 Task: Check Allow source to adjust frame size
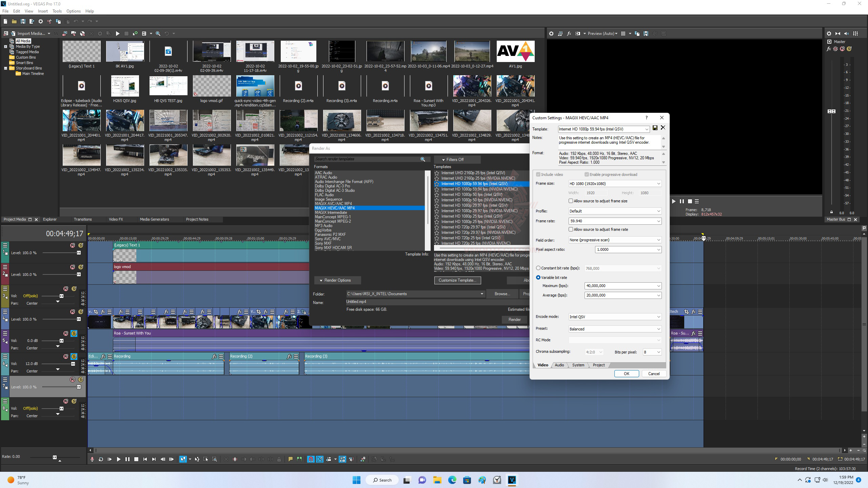[x=571, y=201]
